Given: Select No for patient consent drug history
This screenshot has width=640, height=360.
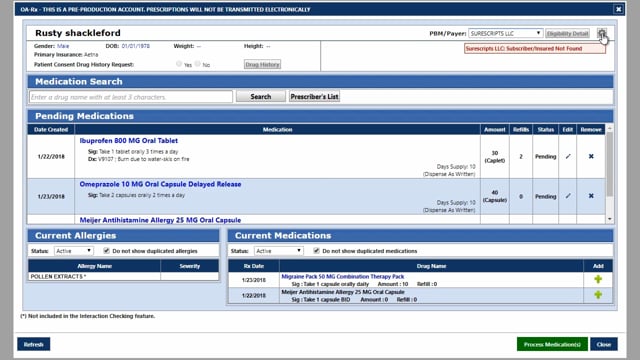Looking at the screenshot, I should click(198, 64).
